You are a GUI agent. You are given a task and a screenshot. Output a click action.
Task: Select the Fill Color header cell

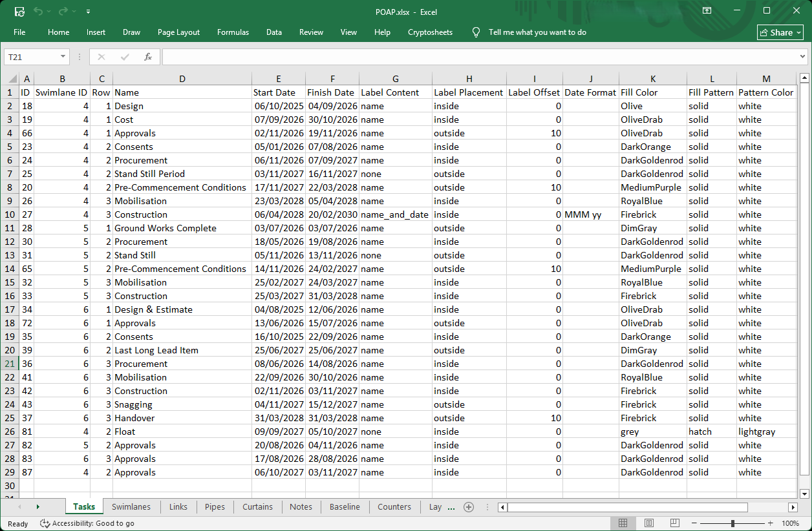[653, 92]
